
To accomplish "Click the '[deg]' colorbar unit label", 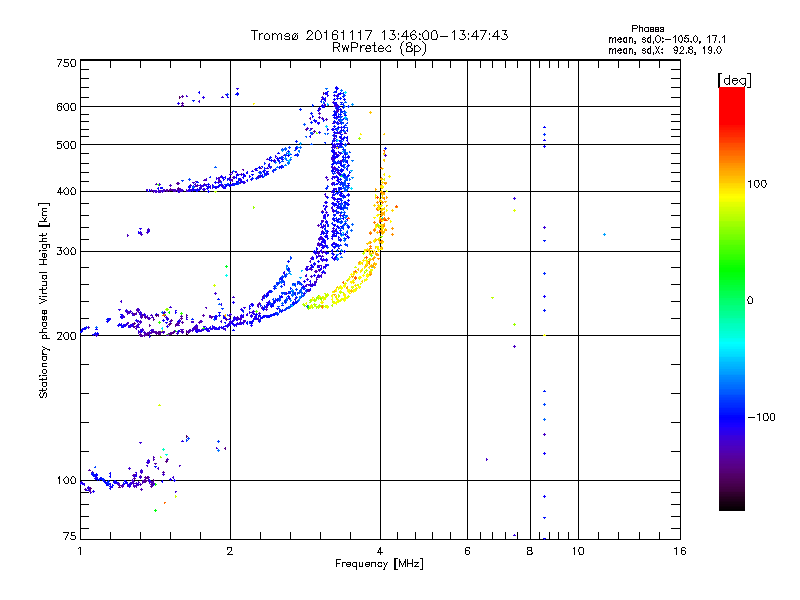I will click(x=734, y=80).
